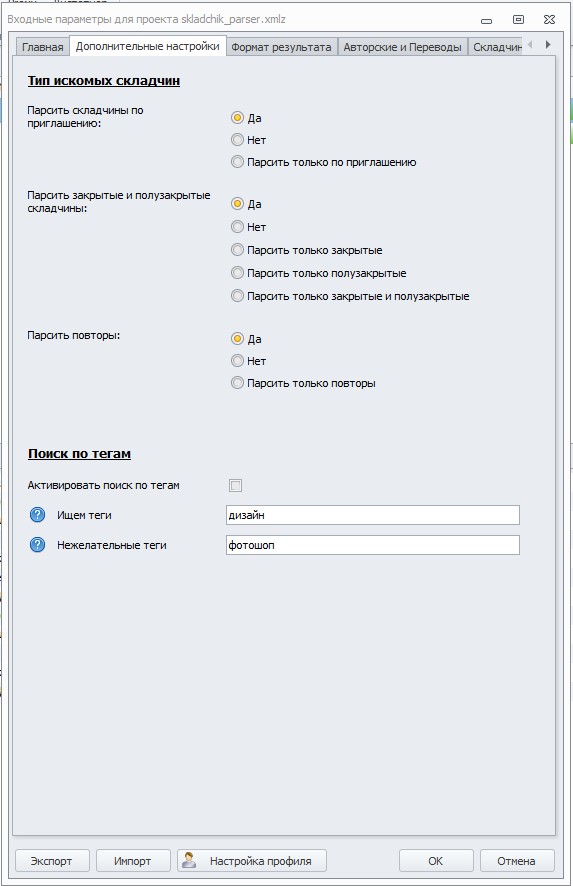The height and width of the screenshot is (886, 573).
Task: Choose Парсить только полузакрытые option
Action: point(237,273)
